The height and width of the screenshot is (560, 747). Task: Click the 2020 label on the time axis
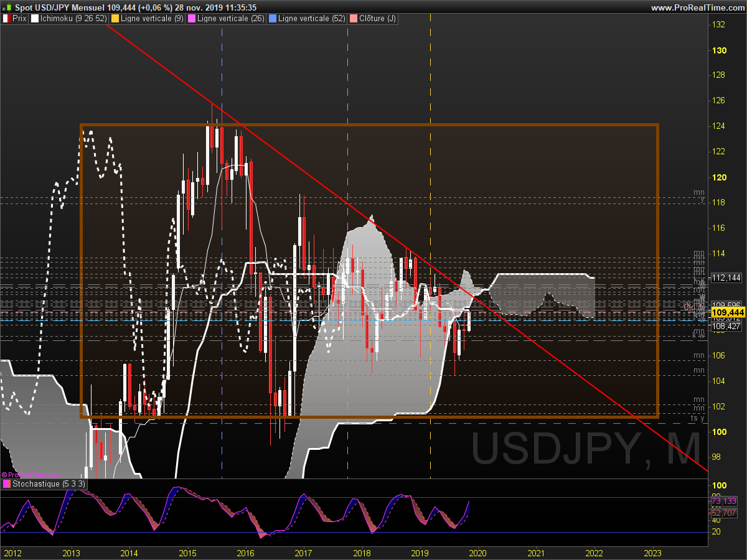477,553
